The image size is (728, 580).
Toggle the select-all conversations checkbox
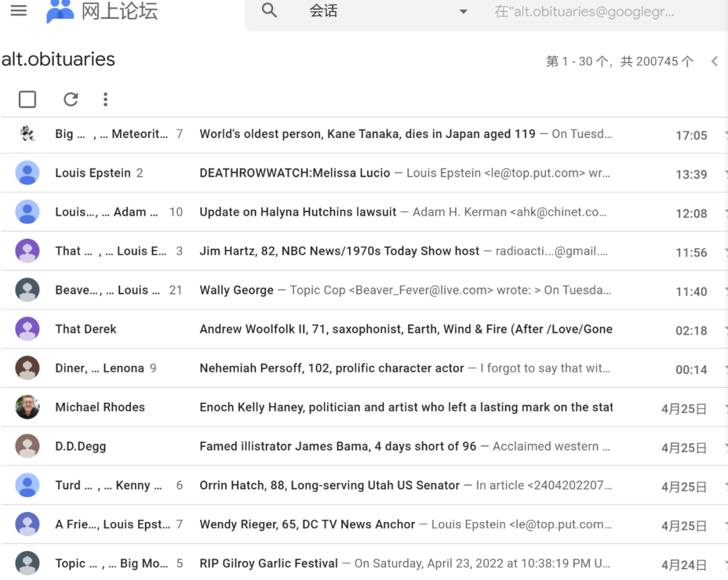[28, 99]
